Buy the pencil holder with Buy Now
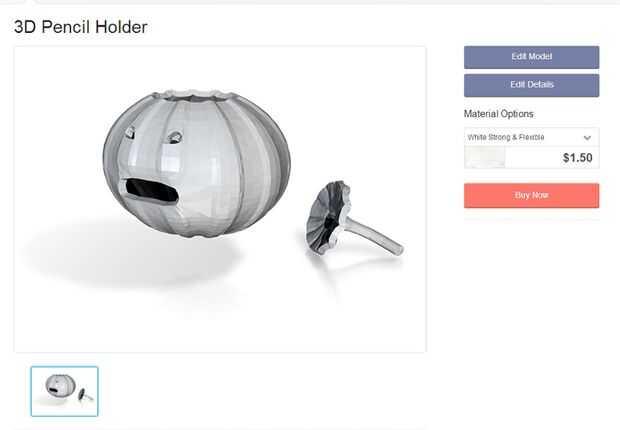This screenshot has width=620, height=430. (x=531, y=195)
